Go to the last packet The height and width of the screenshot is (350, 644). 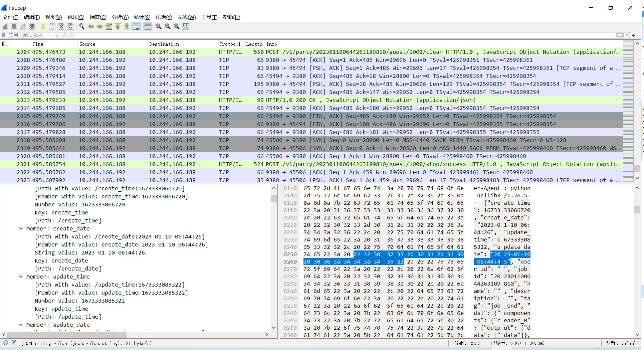[127, 26]
